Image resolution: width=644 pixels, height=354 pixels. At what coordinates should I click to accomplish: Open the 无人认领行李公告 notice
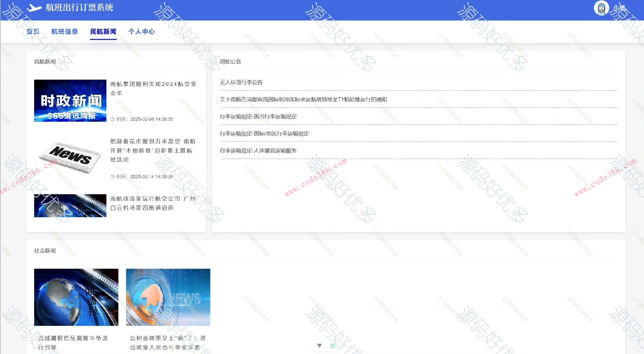coord(241,82)
